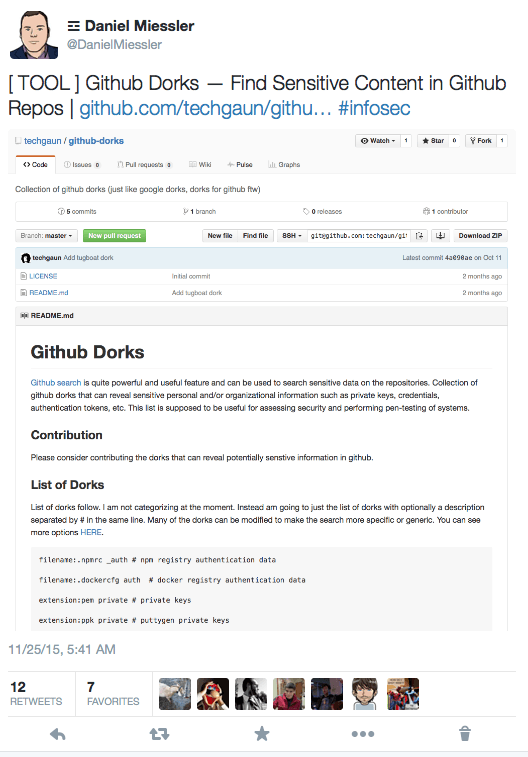528x757 pixels.
Task: Favorite the tweet with star icon
Action: click(x=262, y=734)
